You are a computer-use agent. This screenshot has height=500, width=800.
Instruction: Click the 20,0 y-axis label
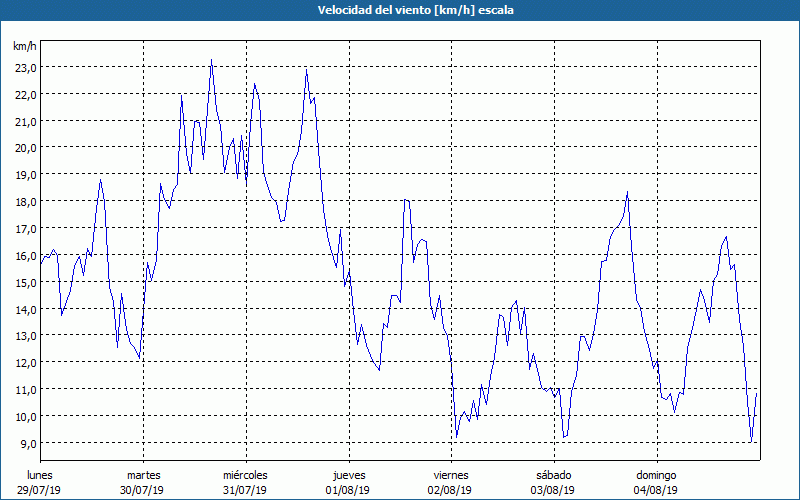point(25,148)
